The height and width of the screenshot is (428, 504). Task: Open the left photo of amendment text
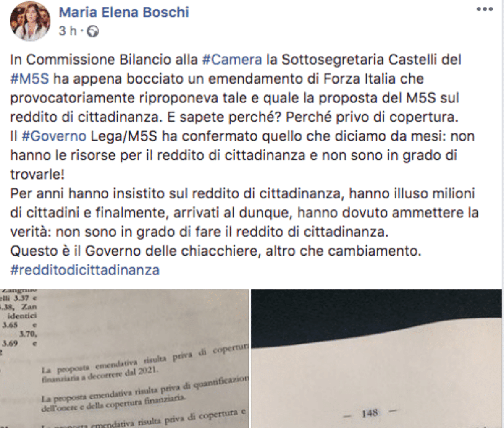(124, 358)
